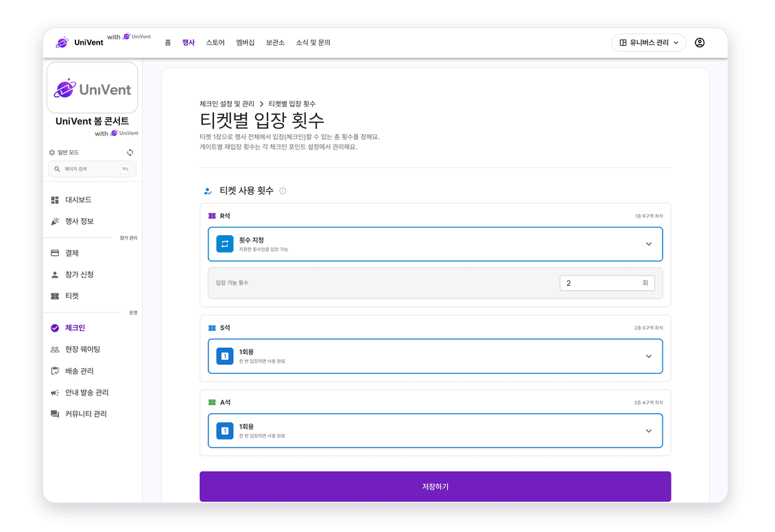This screenshot has width=775, height=532.
Task: Click the 참가 신청 person icon
Action: pos(55,275)
